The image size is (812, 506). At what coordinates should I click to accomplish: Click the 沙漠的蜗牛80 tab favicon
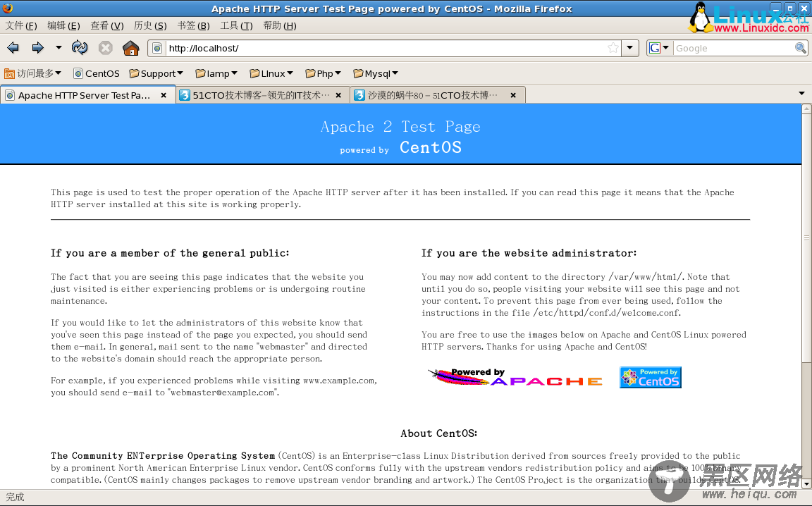pos(359,95)
